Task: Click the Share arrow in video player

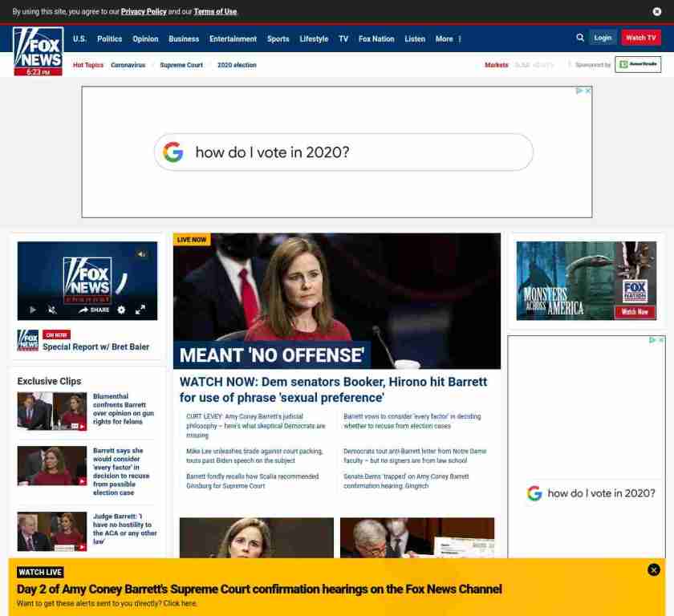Action: [94, 310]
